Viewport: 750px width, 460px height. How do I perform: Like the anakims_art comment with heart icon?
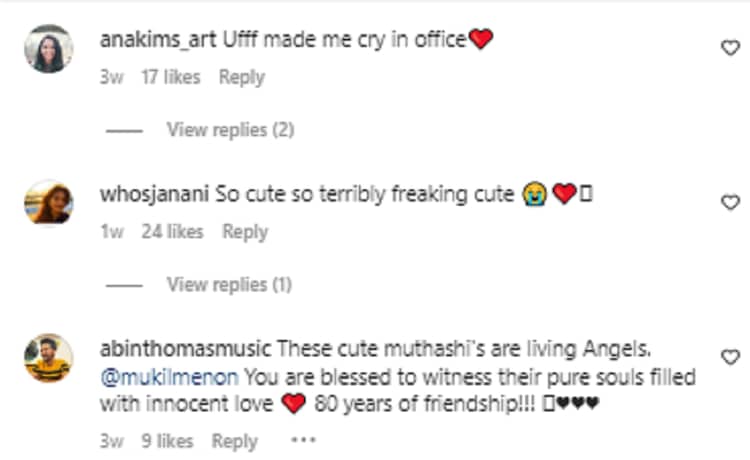tap(730, 47)
